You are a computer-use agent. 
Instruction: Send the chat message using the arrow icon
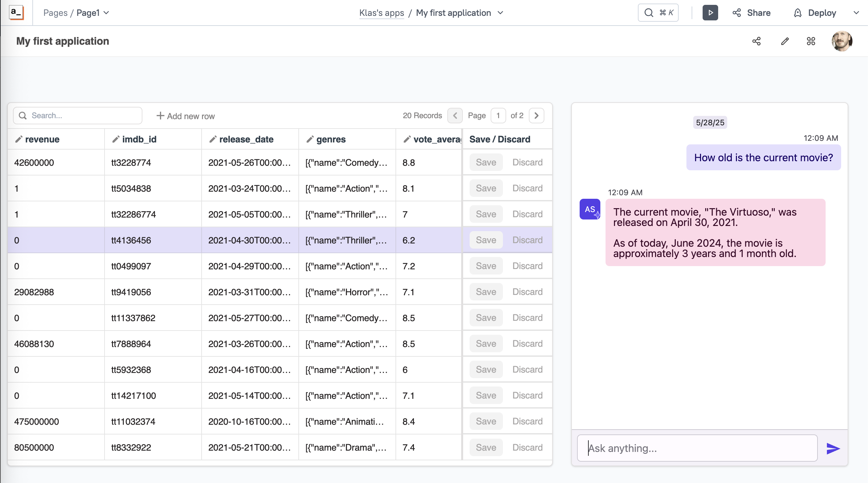[833, 448]
